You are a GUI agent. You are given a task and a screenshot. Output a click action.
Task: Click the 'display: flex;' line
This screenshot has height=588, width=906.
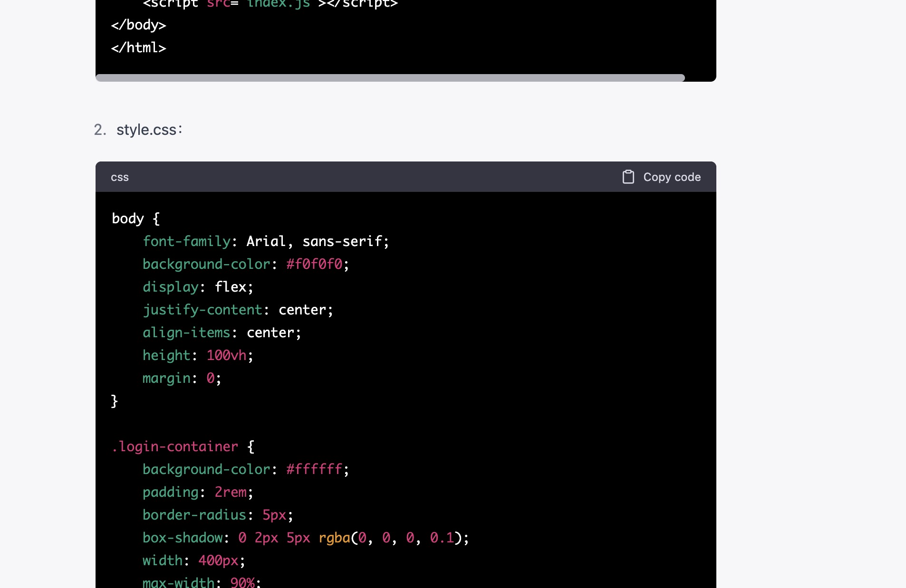point(198,287)
